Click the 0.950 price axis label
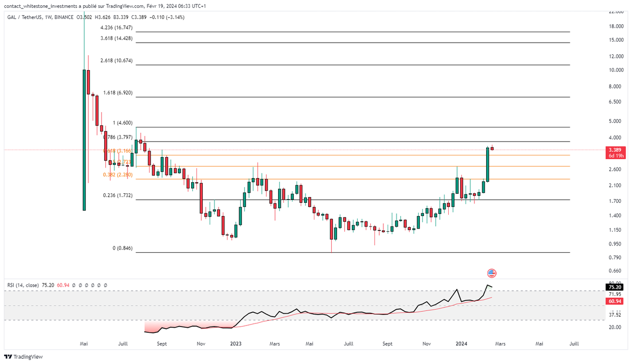This screenshot has width=632, height=364. [616, 244]
